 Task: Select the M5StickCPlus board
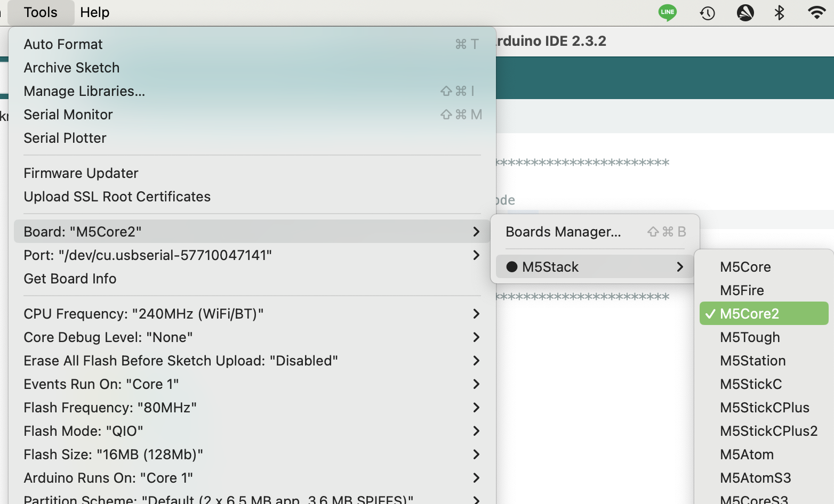[x=764, y=408]
